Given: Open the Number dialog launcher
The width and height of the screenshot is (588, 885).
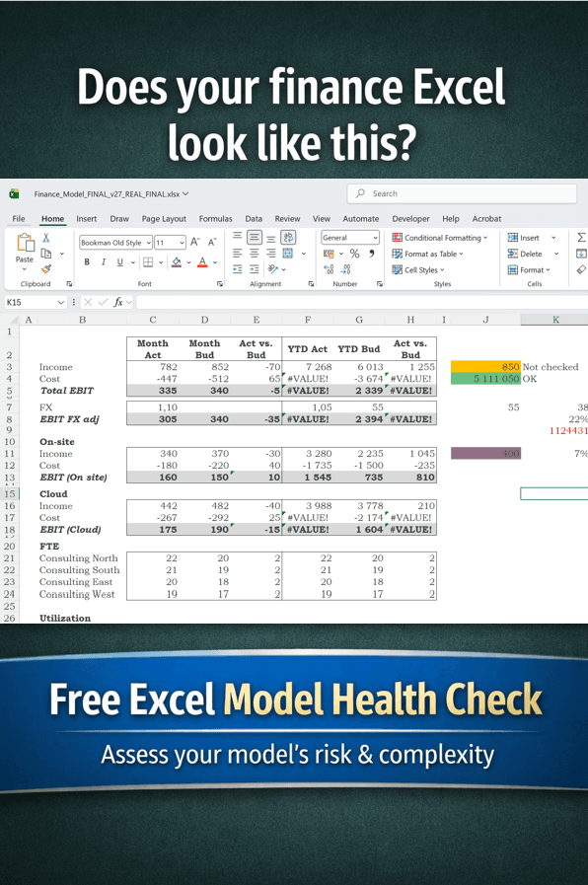Looking at the screenshot, I should point(380,284).
